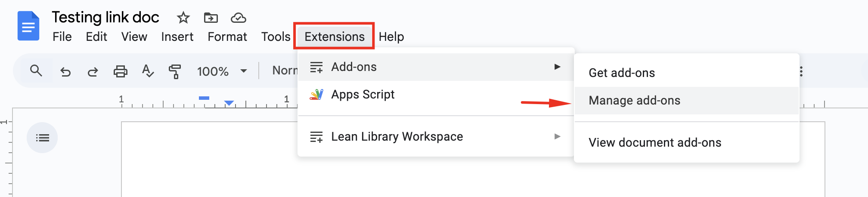Viewport: 868px width, 197px height.
Task: Show the document outline button
Action: (x=42, y=138)
